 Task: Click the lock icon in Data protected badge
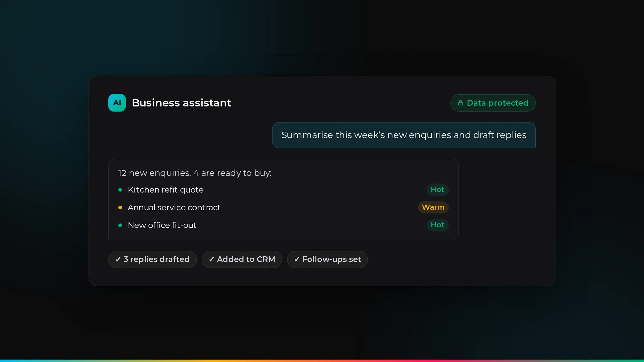click(x=460, y=103)
